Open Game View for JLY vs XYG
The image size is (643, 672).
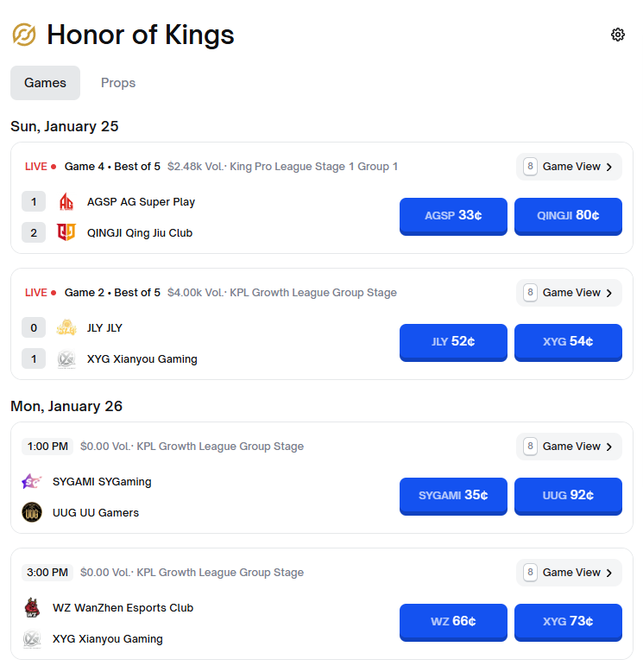click(569, 293)
